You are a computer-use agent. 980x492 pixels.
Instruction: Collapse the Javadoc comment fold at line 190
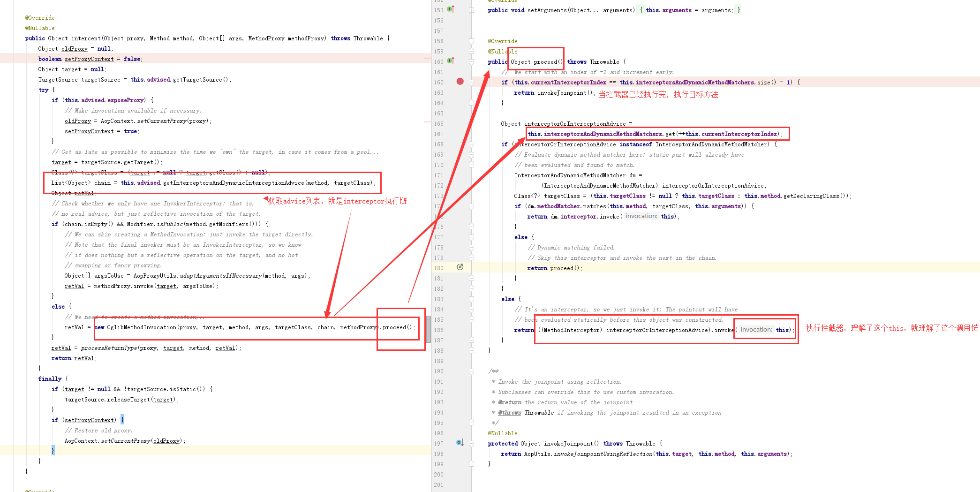(x=471, y=371)
